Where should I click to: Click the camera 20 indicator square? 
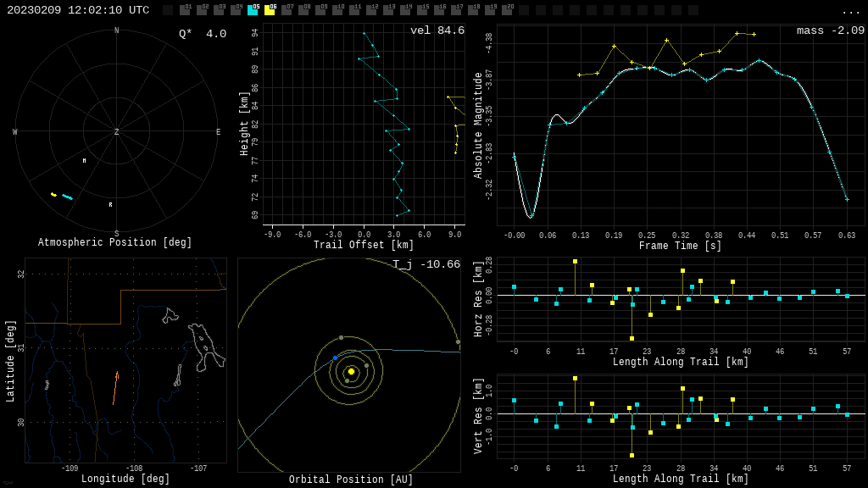click(x=507, y=10)
